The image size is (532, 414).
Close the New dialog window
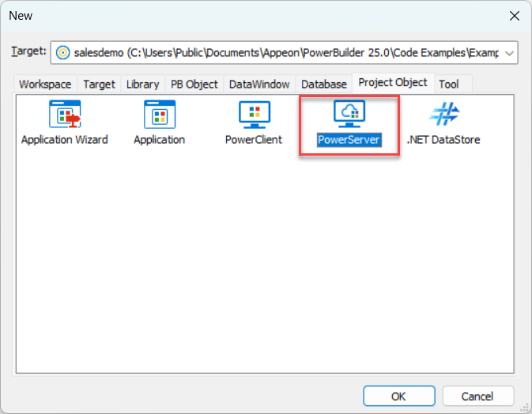(514, 15)
